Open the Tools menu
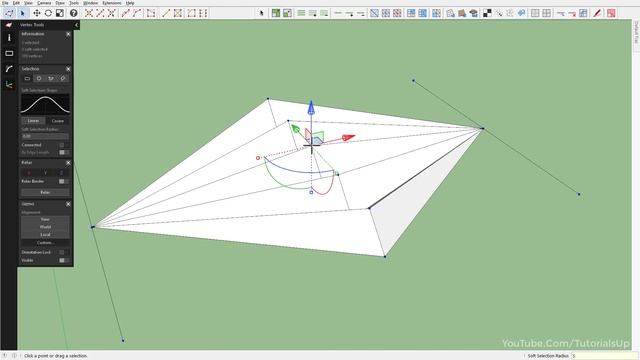 click(74, 3)
